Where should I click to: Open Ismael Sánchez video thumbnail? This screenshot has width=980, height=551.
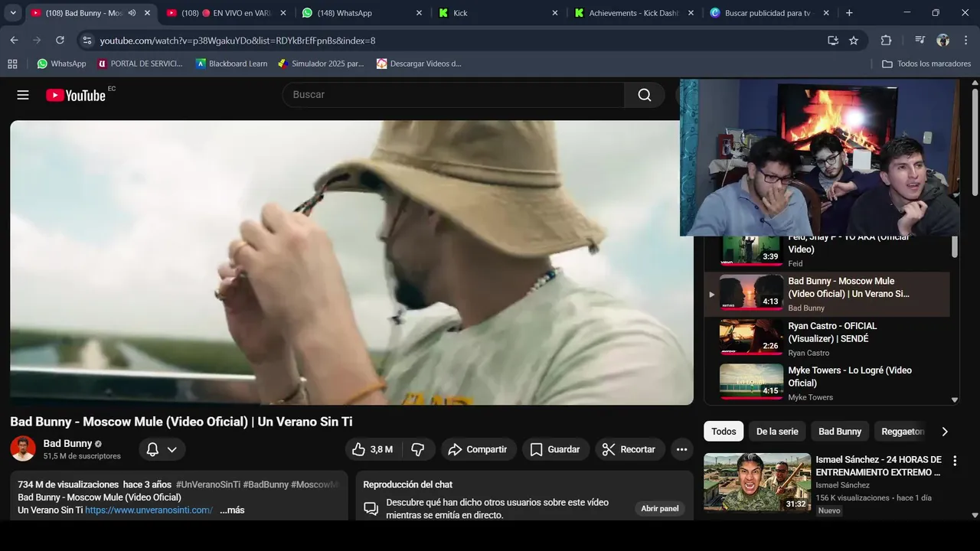tap(757, 481)
